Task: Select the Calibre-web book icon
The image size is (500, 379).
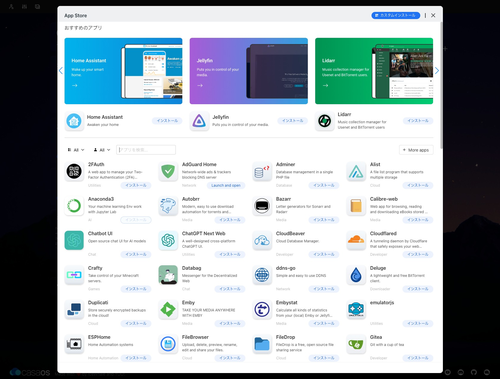Action: pos(356,206)
